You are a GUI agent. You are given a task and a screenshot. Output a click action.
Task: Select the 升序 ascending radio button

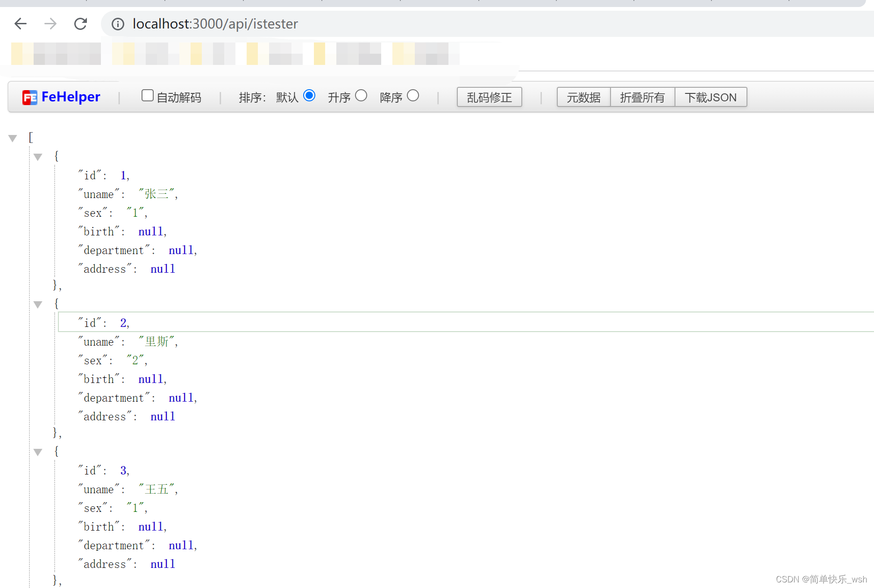pyautogui.click(x=361, y=95)
